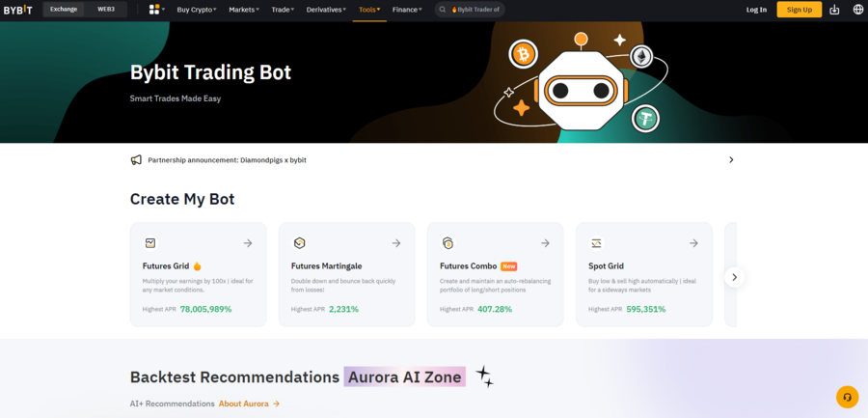Click the Sign Up button
Viewport: 868px width, 418px height.
tap(799, 10)
